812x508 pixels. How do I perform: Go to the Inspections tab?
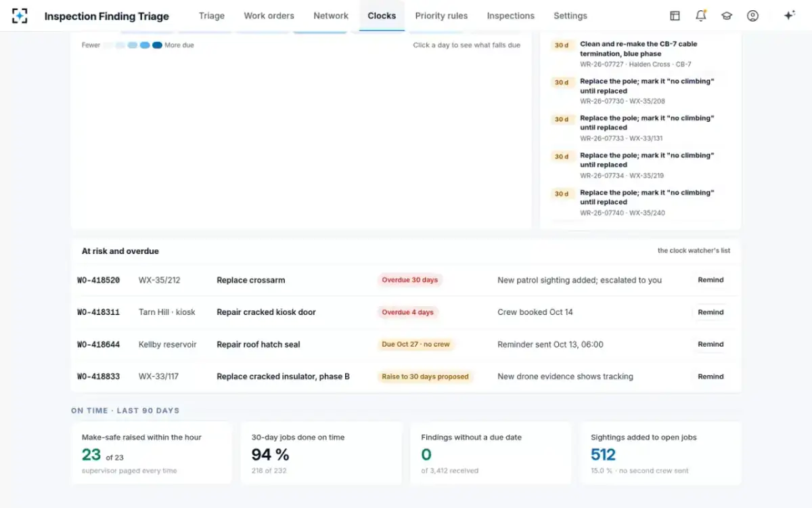[510, 16]
